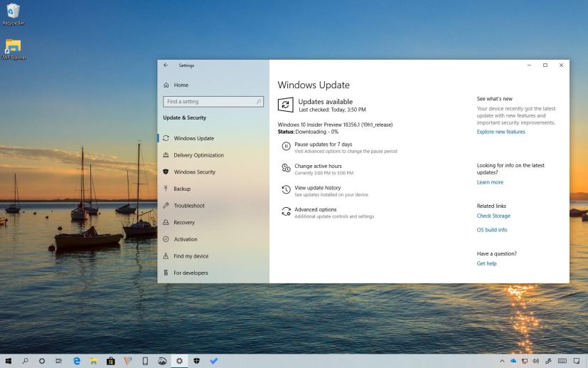Click the Last checked: Today, 3:50 PM text
The width and height of the screenshot is (588, 368).
(332, 110)
